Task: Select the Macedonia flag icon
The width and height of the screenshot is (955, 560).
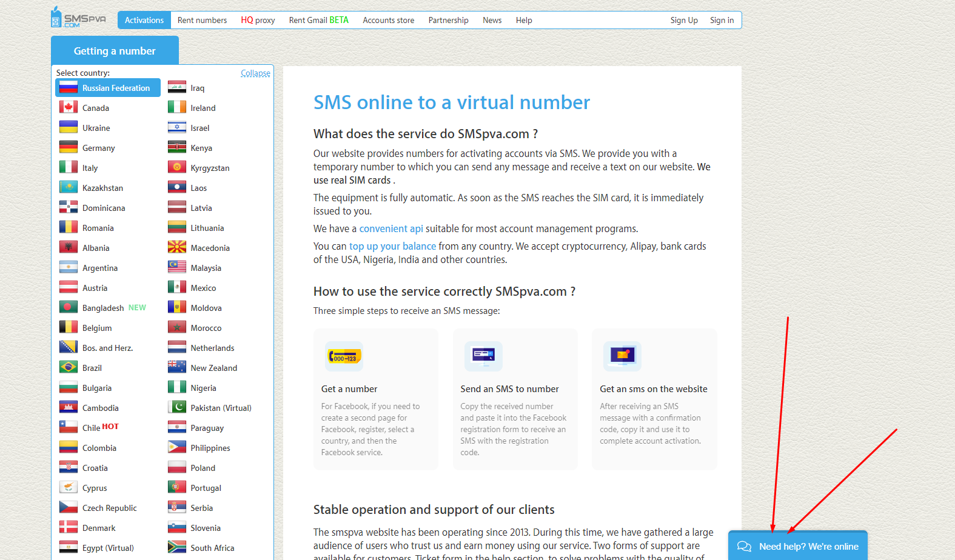Action: [x=177, y=247]
